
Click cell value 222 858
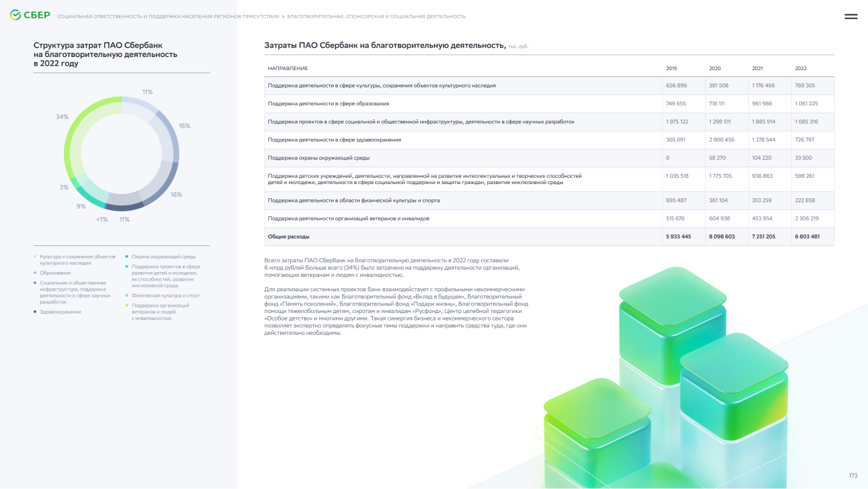[x=805, y=201]
